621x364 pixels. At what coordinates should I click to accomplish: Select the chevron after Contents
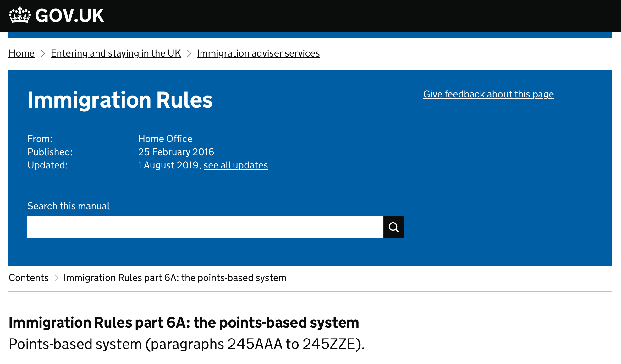pos(57,278)
